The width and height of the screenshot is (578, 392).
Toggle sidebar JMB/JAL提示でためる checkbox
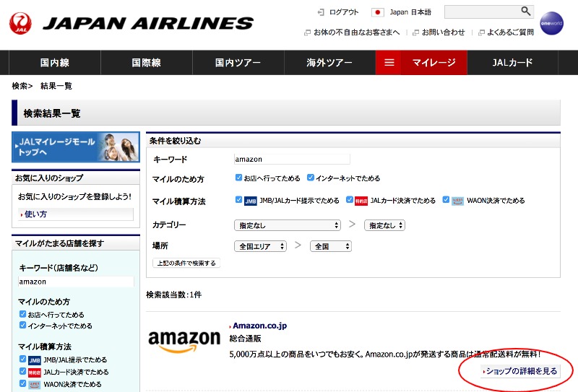point(22,359)
